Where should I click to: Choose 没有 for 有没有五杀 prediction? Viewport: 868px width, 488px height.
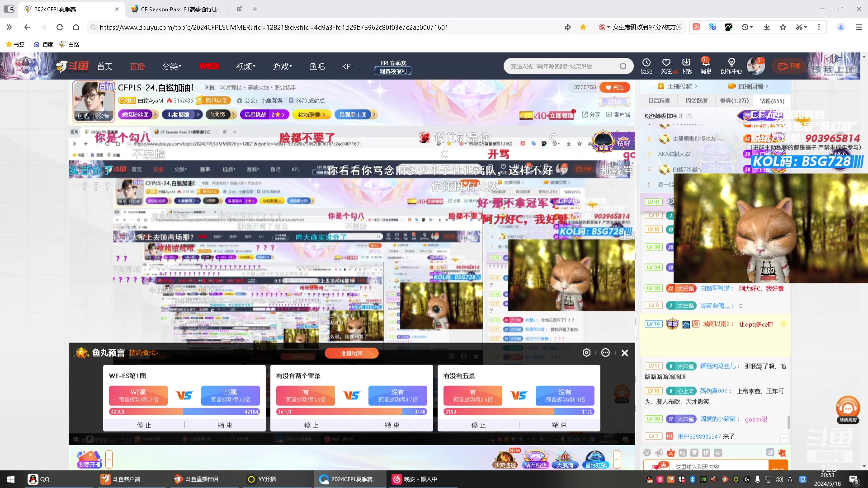point(565,395)
